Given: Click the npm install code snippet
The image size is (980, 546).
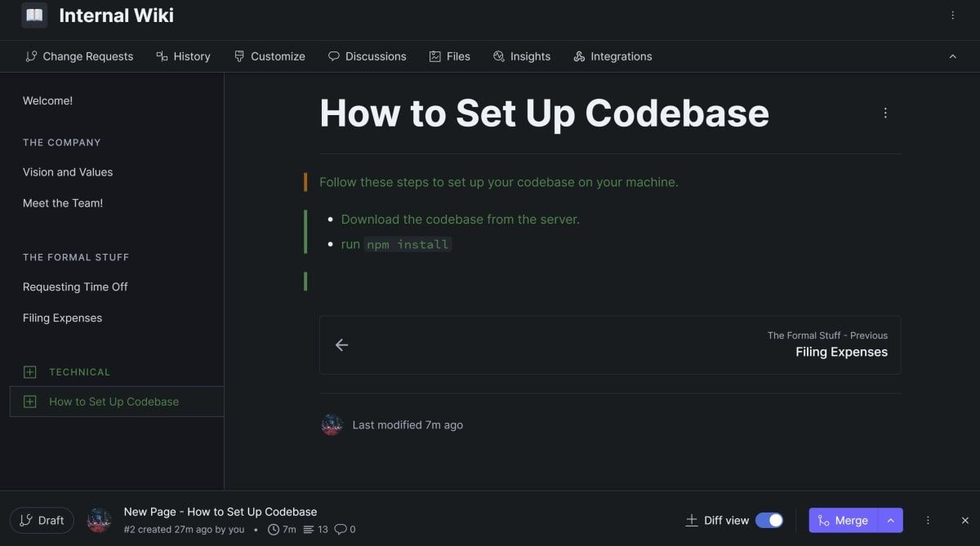Looking at the screenshot, I should pos(408,244).
